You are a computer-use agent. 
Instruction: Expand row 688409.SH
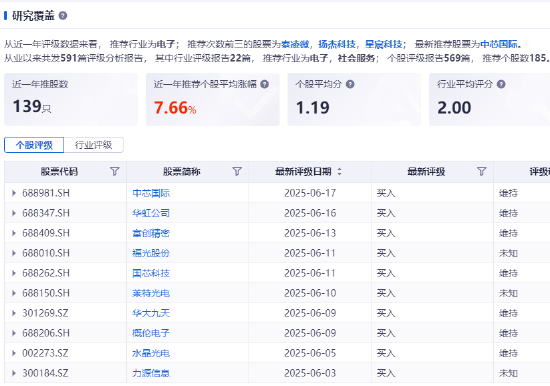14,233
